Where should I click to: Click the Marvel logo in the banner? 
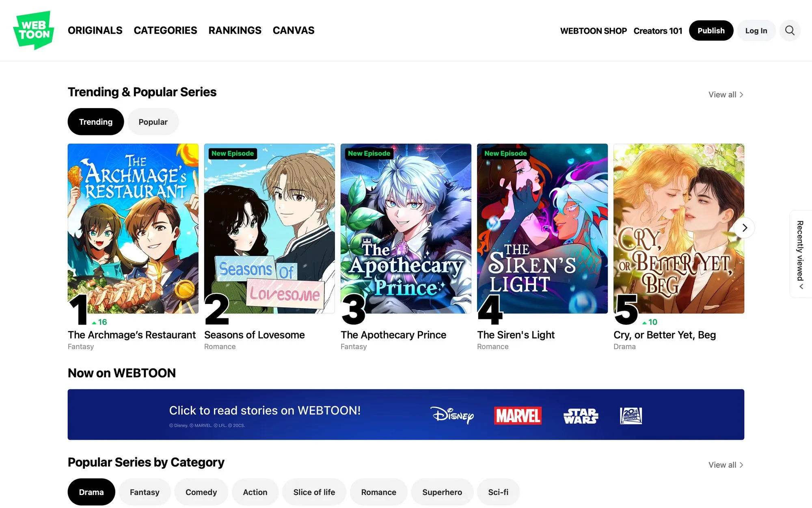click(517, 415)
